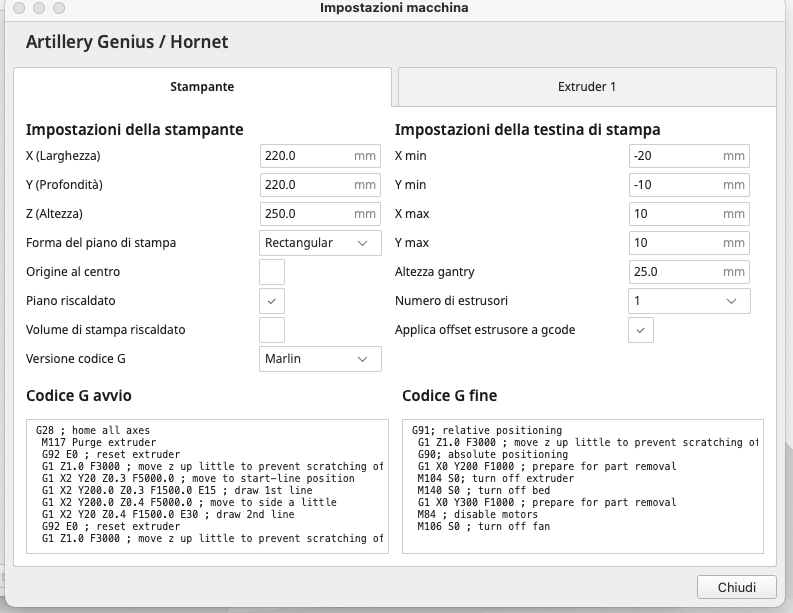Viewport: 793px width, 613px height.
Task: Click the Codice G avvio heading
Action: click(79, 396)
